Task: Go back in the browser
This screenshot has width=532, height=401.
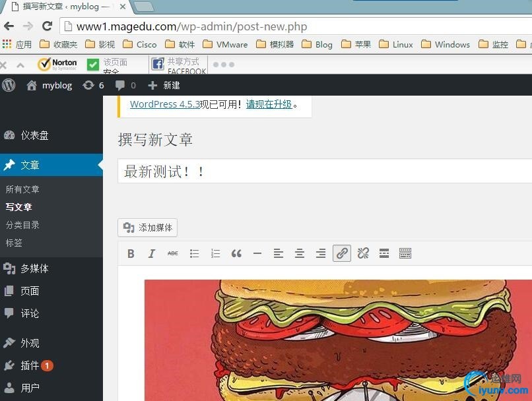Action: 9,26
